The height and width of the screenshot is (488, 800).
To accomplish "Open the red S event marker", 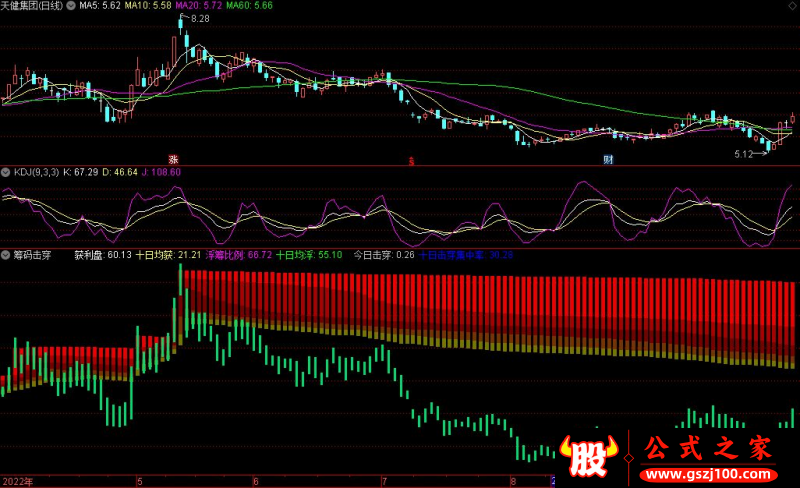I will [411, 161].
